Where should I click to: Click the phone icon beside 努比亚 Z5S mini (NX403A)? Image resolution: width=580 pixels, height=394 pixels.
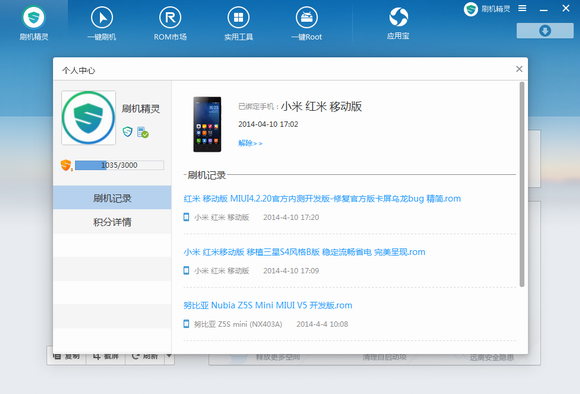pyautogui.click(x=186, y=324)
